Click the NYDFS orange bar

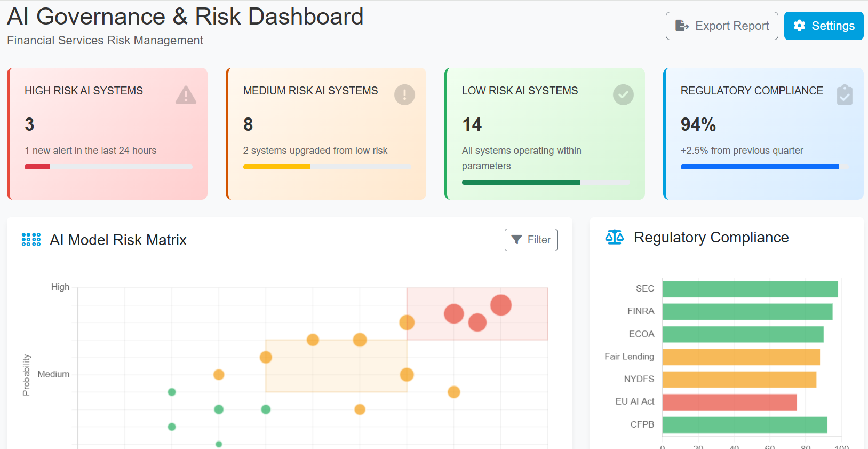click(739, 380)
